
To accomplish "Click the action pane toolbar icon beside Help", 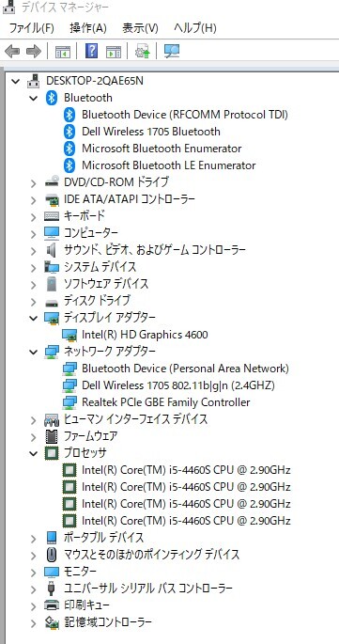I will [x=114, y=52].
